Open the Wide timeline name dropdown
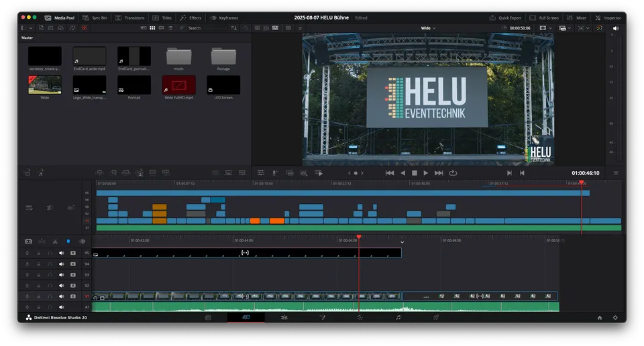Viewport: 644px width, 346px height. click(428, 28)
